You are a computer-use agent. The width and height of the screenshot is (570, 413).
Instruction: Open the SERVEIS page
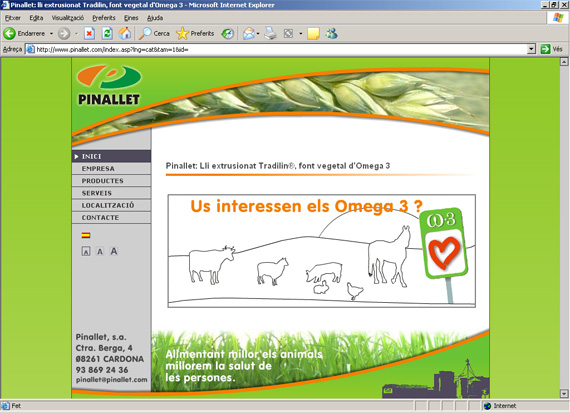pos(111,193)
